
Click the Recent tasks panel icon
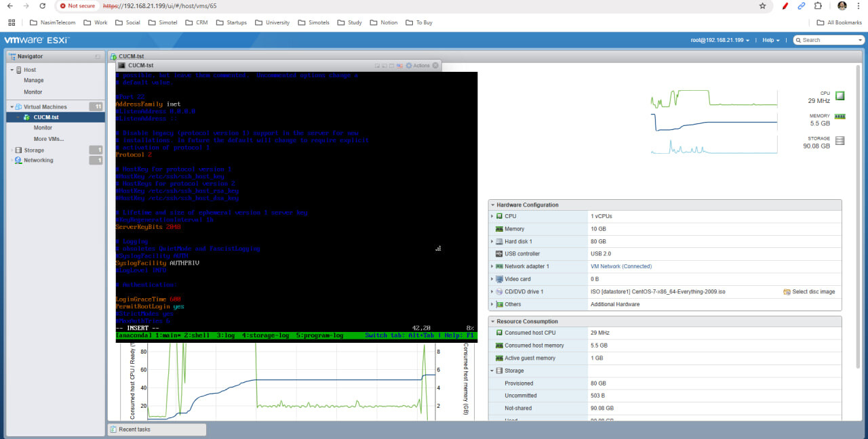(113, 430)
